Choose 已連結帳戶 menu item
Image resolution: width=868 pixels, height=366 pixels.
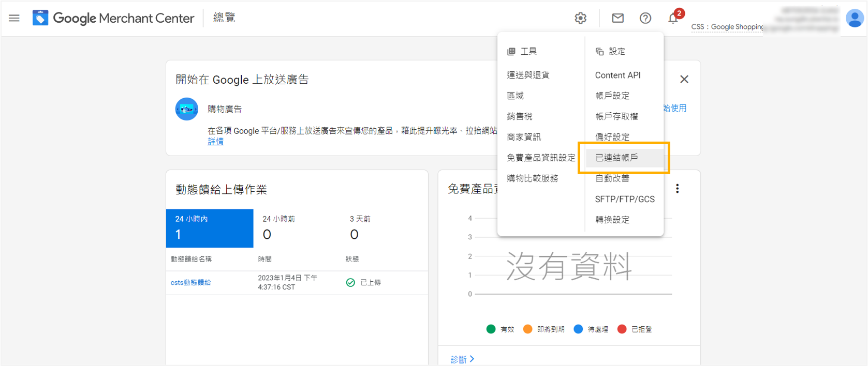click(x=625, y=158)
